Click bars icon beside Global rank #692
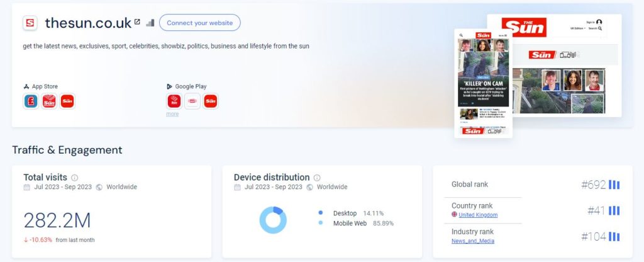This screenshot has height=262, width=644. pos(614,185)
